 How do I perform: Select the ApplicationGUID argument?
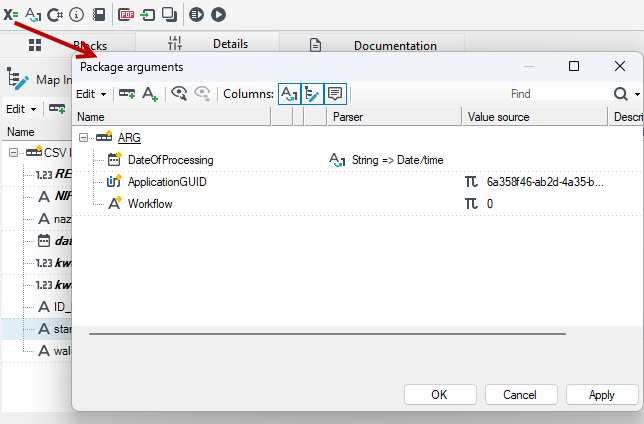[167, 182]
